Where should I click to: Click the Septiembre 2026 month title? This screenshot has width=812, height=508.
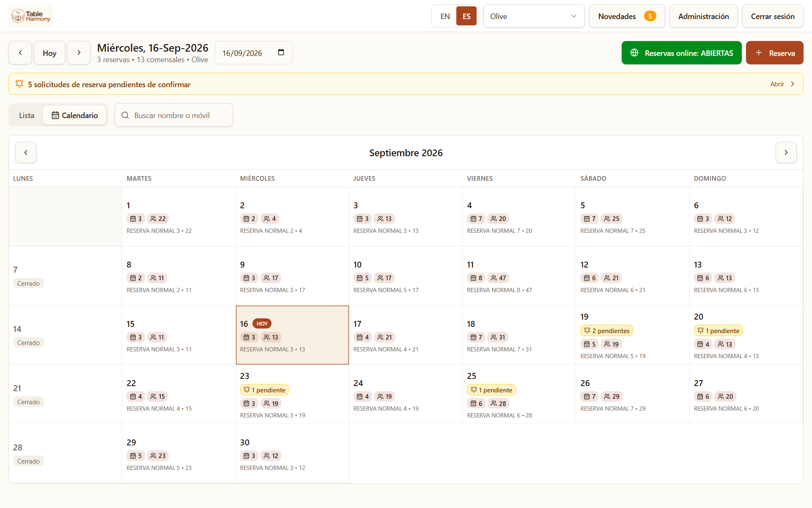tap(406, 153)
